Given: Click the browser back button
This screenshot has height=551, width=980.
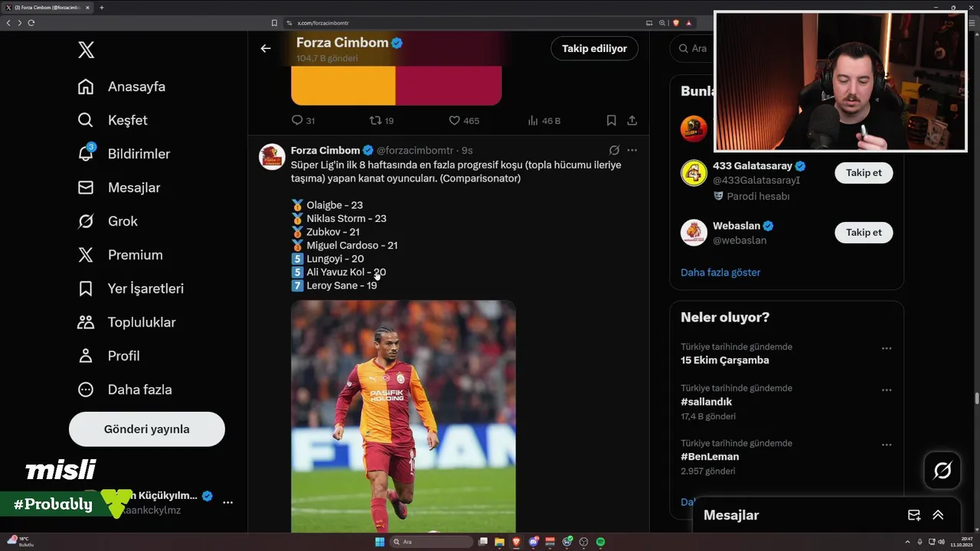Looking at the screenshot, I should point(8,23).
